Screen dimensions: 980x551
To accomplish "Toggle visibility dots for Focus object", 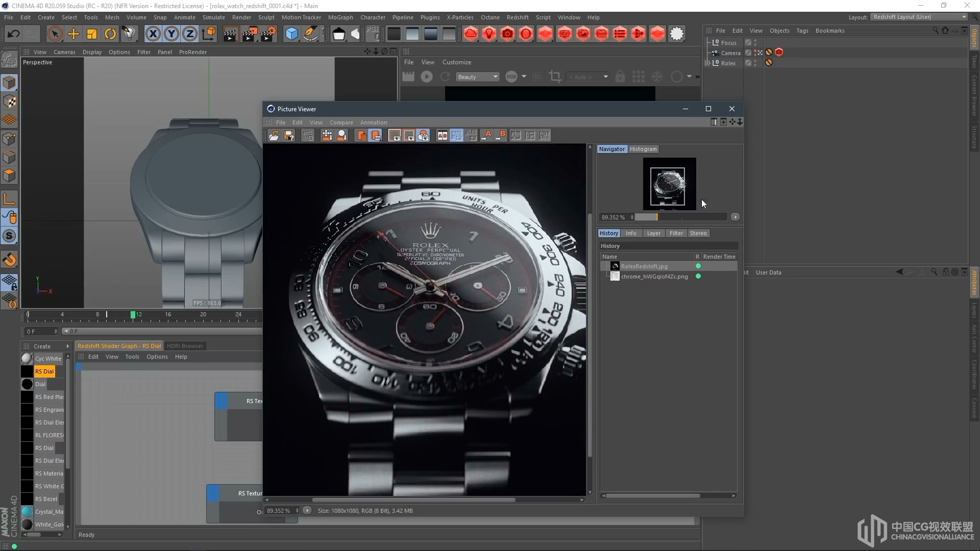I will [x=755, y=43].
